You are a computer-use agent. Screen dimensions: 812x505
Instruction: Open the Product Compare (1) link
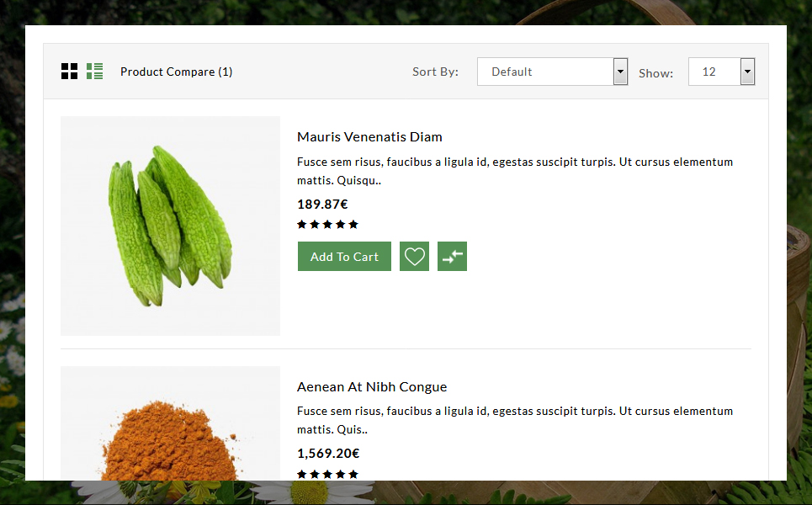176,72
